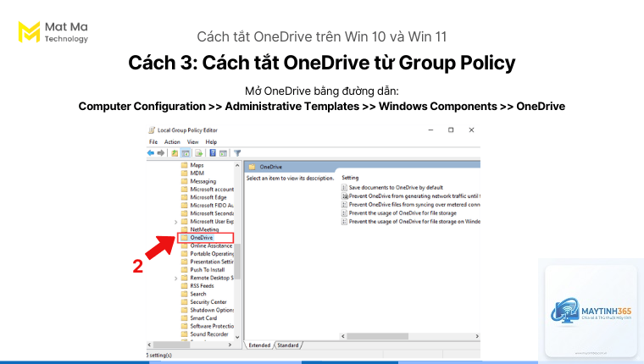644x364 pixels.
Task: Click tree pane horizontal scroll left arrow
Action: point(149,345)
